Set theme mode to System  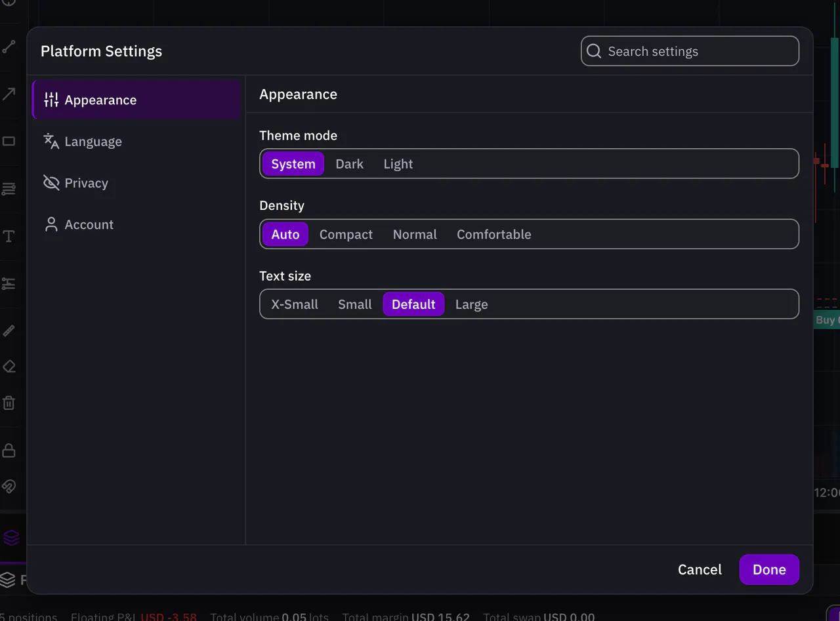point(293,164)
